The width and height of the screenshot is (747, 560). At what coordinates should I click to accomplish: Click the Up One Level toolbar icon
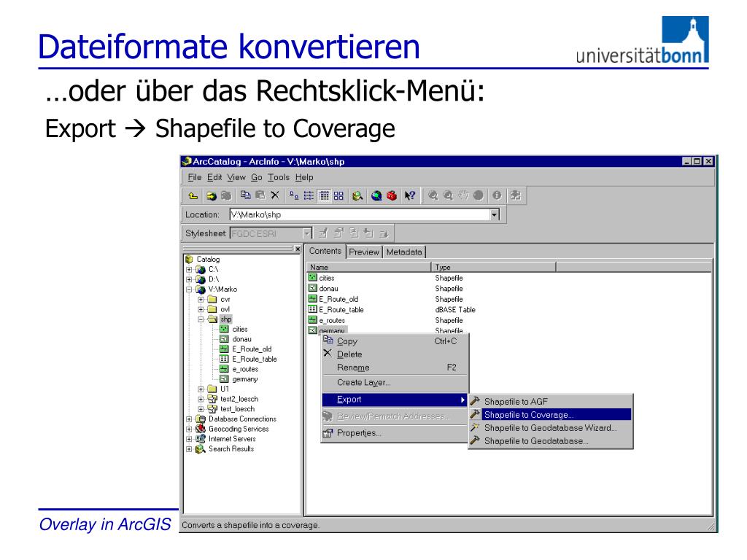click(193, 195)
